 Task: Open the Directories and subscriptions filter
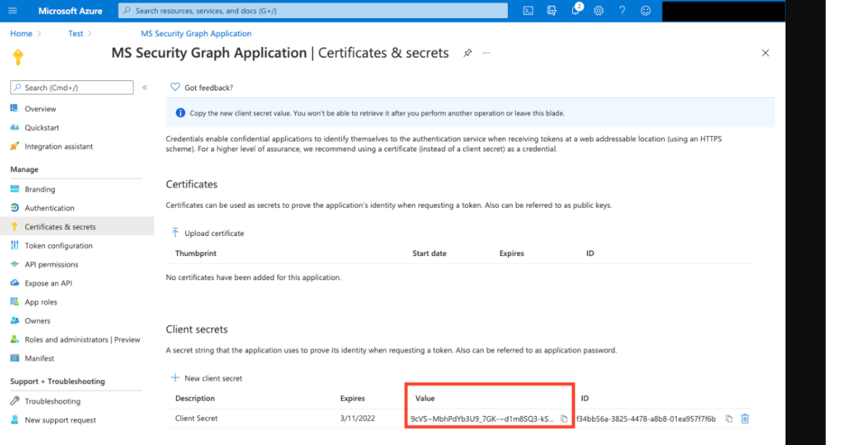(x=552, y=11)
